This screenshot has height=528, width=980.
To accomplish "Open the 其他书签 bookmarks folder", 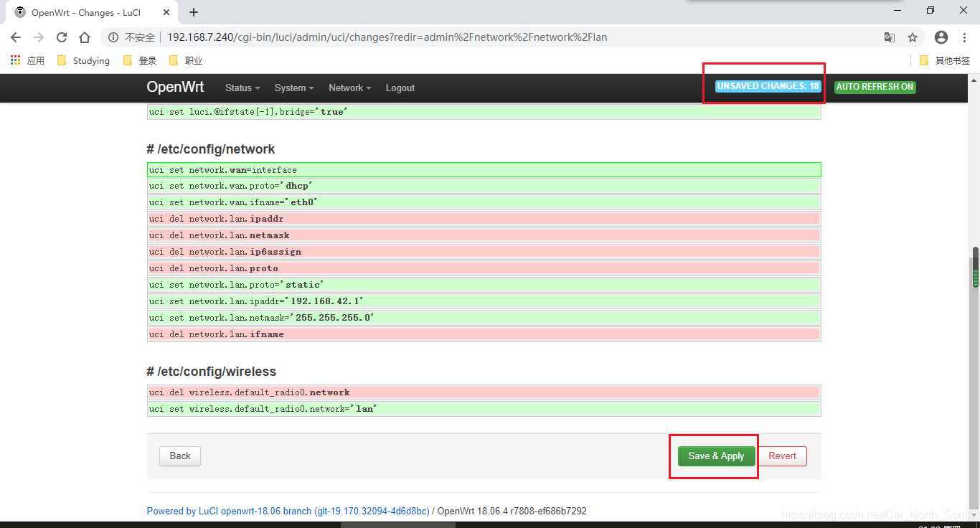I will pyautogui.click(x=945, y=61).
